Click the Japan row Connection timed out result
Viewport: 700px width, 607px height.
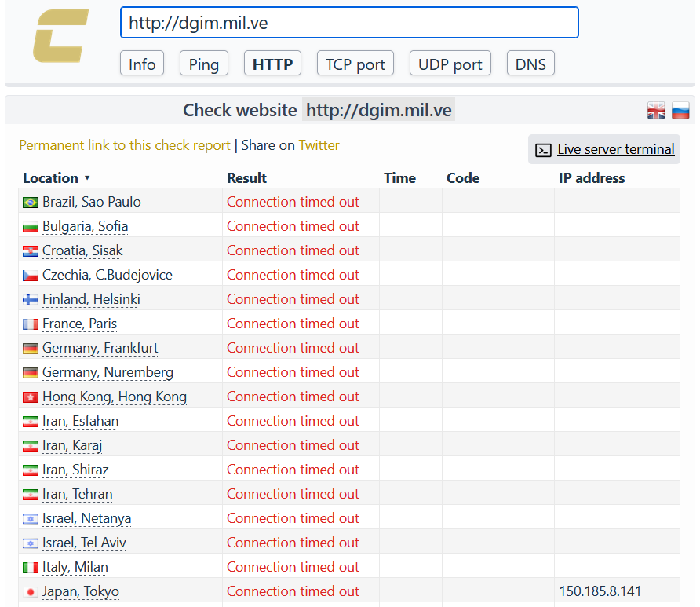(x=293, y=591)
